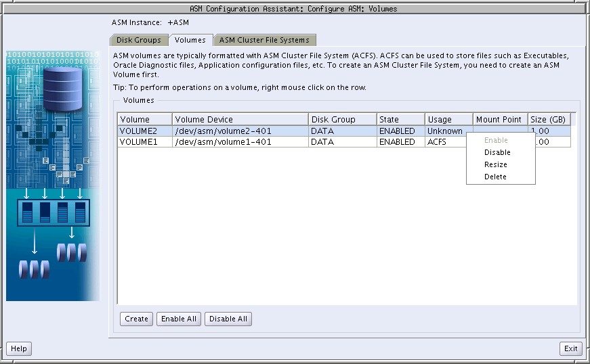Click the window title bar text
This screenshot has height=364, width=590.
[x=293, y=9]
